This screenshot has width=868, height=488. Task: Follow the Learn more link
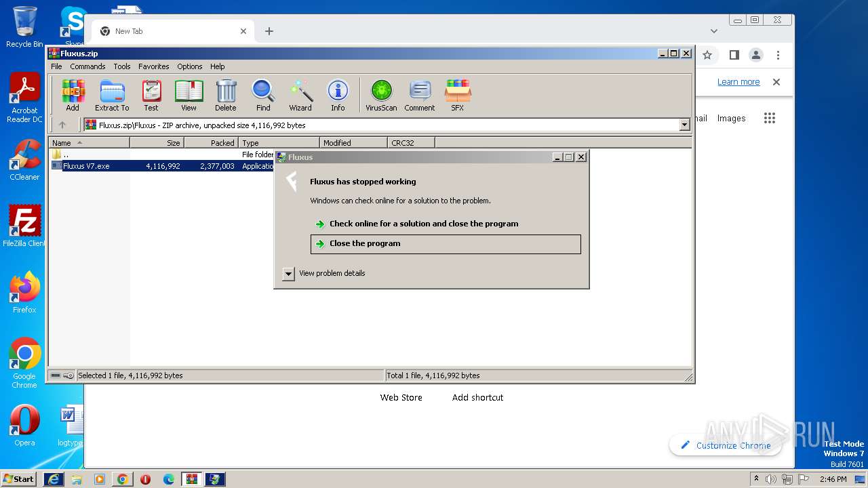(738, 82)
